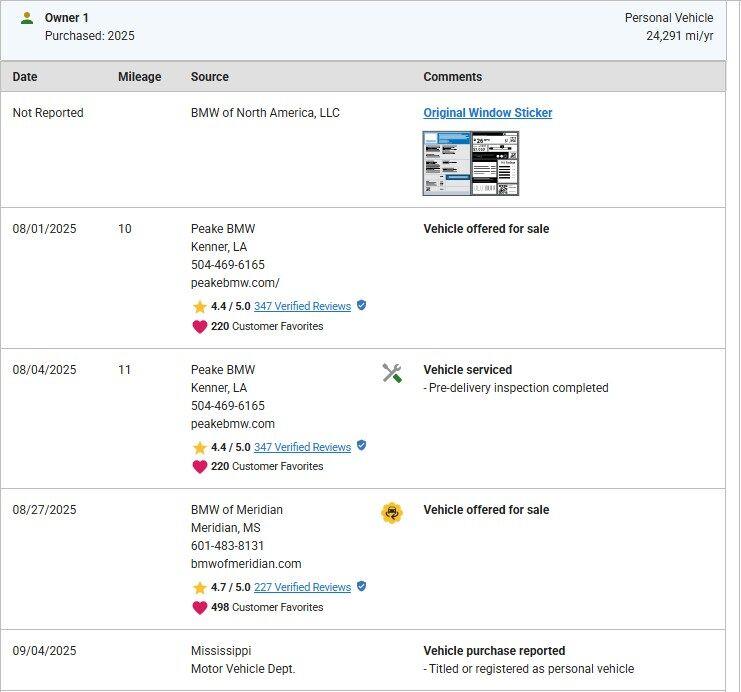Click heart icon beside 498 Customer Favorites
This screenshot has width=741, height=692.
coord(199,607)
